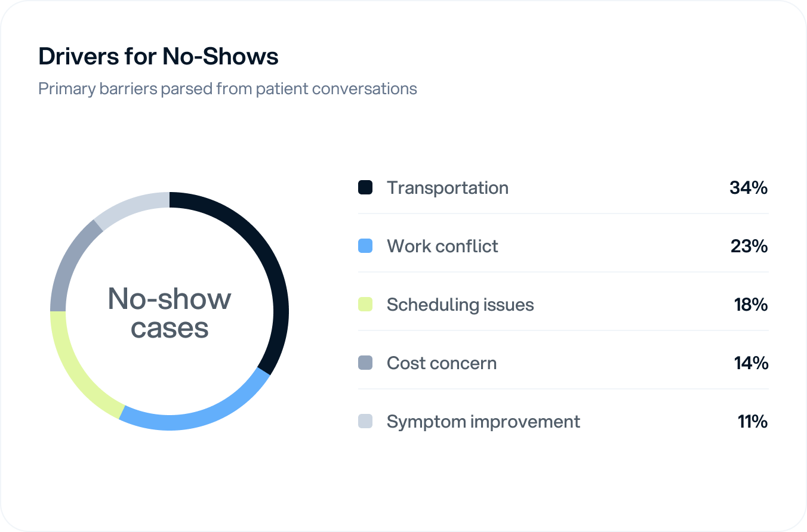Select the Transportation legend label
Viewport: 807px width, 532px height.
pyautogui.click(x=448, y=188)
